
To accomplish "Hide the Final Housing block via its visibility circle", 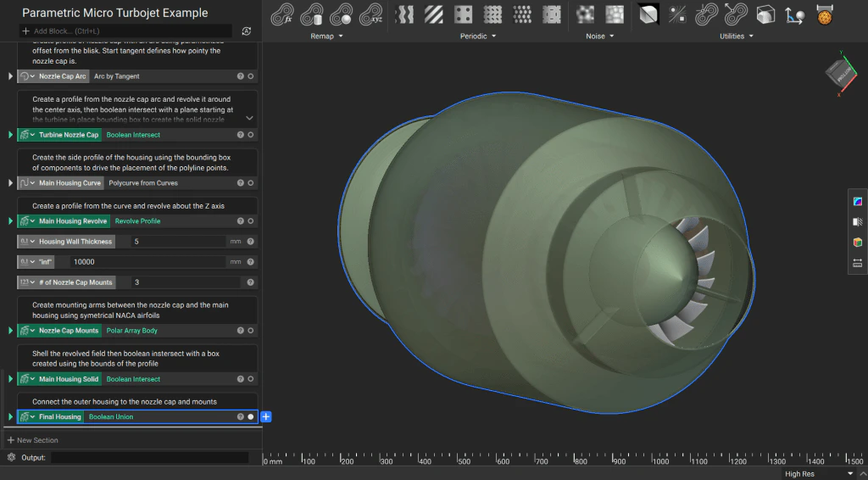I will pos(251,417).
